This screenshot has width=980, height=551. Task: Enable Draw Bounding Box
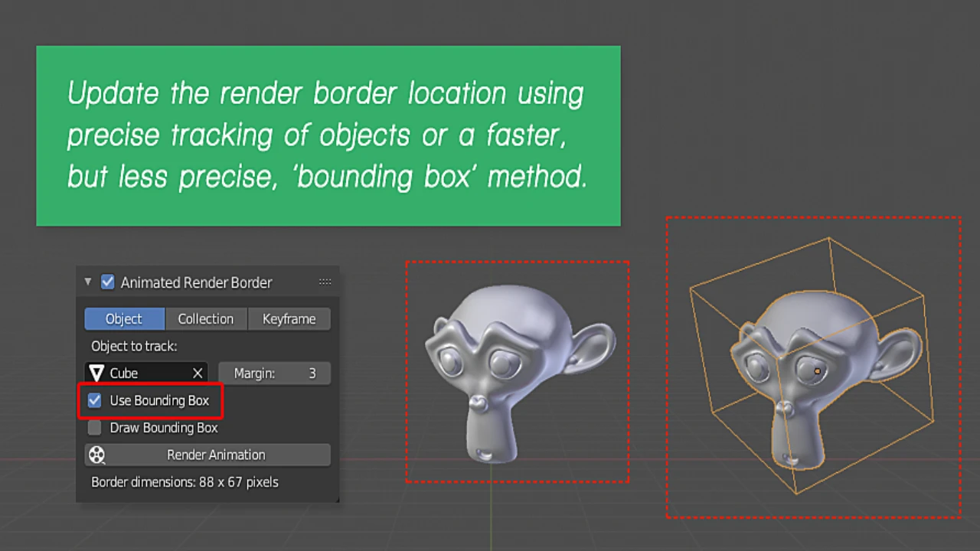(95, 428)
